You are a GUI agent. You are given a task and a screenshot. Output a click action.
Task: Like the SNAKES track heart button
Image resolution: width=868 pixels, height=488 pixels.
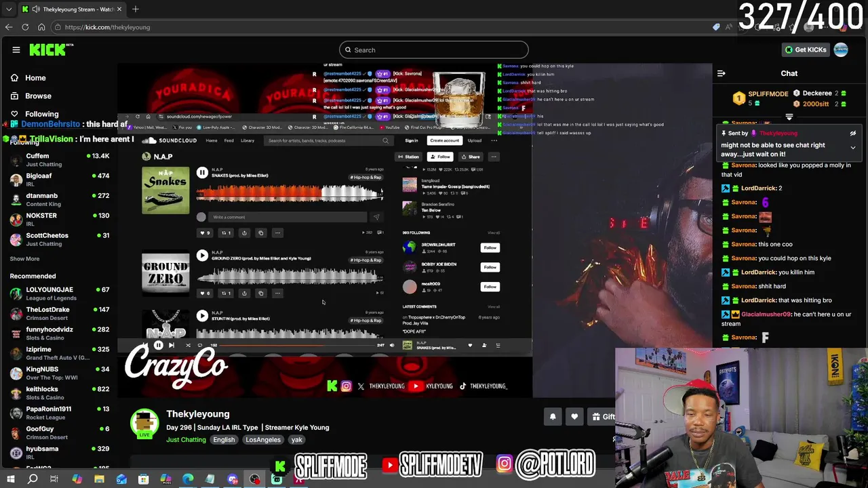tap(204, 232)
